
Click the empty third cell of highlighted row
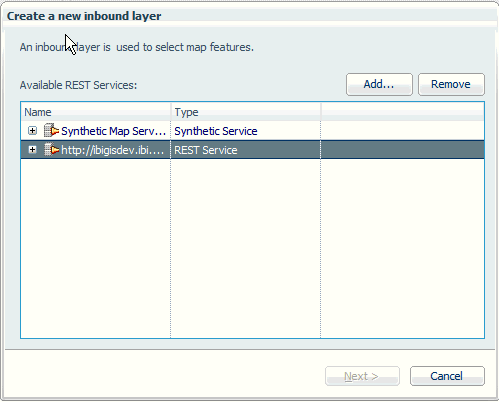(x=402, y=150)
